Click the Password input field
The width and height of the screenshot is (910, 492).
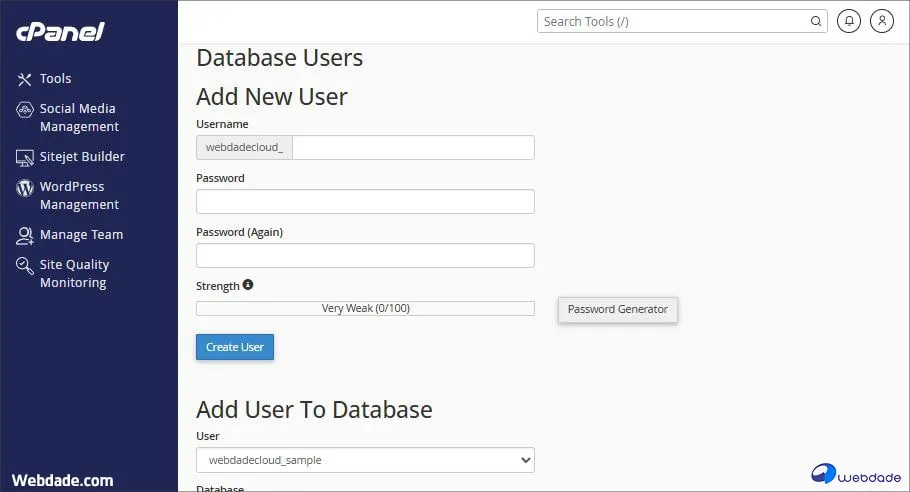pyautogui.click(x=365, y=201)
